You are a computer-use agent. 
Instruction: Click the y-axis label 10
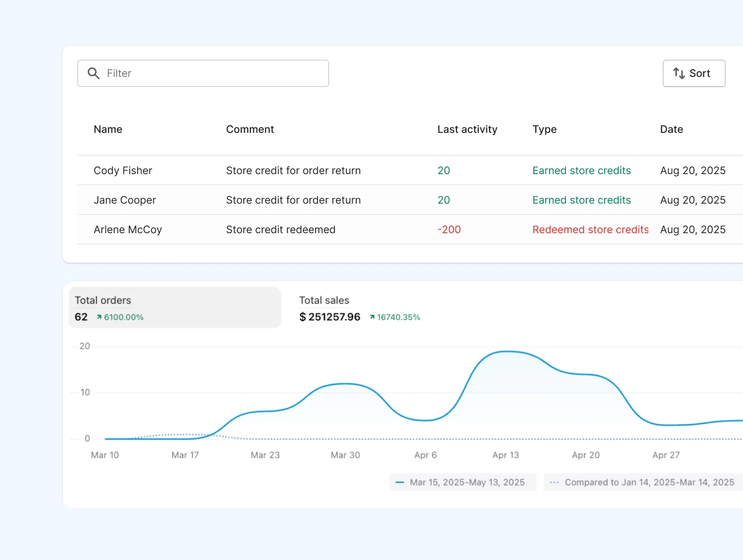pyautogui.click(x=85, y=393)
